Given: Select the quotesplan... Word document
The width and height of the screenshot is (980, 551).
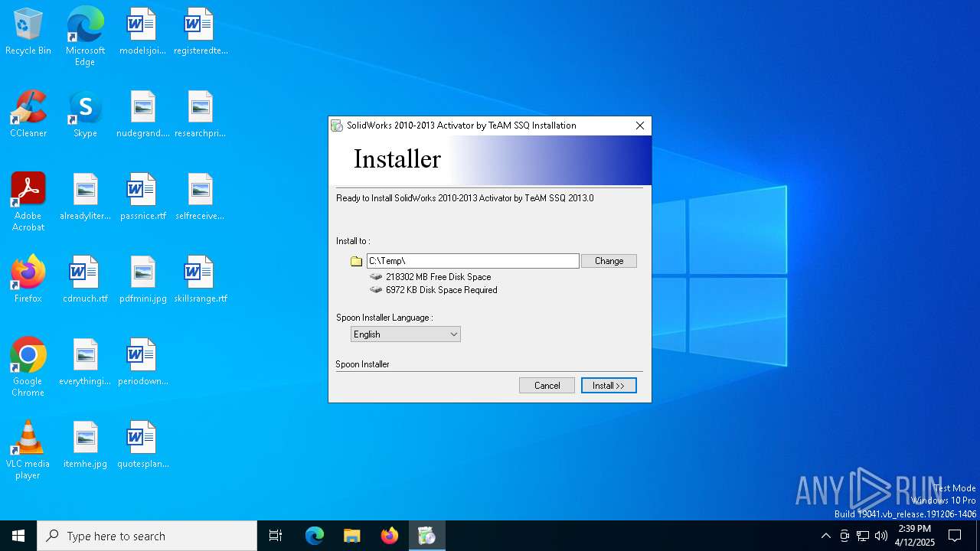Looking at the screenshot, I should (x=142, y=445).
